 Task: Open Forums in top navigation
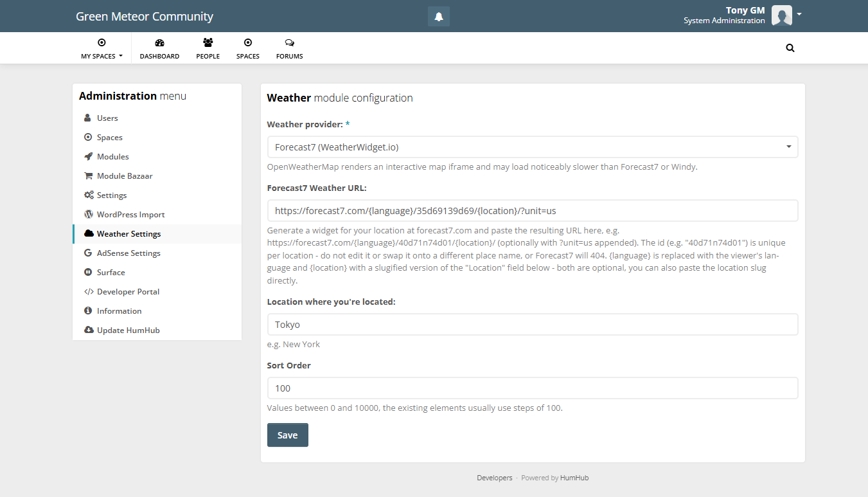coord(290,48)
